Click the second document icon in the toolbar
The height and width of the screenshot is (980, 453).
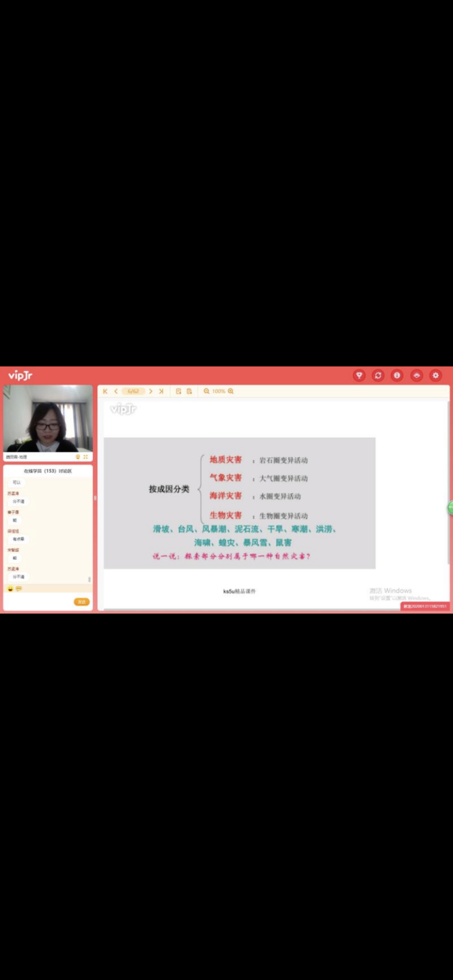click(189, 391)
